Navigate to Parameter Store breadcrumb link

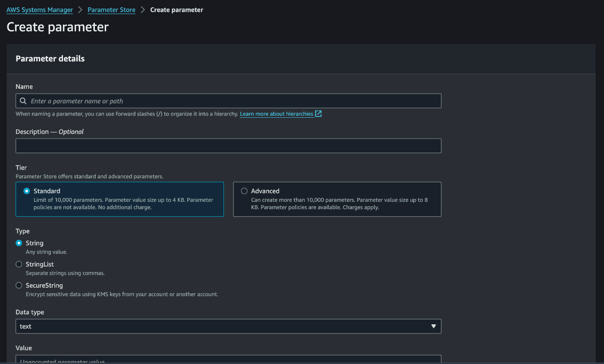point(111,9)
